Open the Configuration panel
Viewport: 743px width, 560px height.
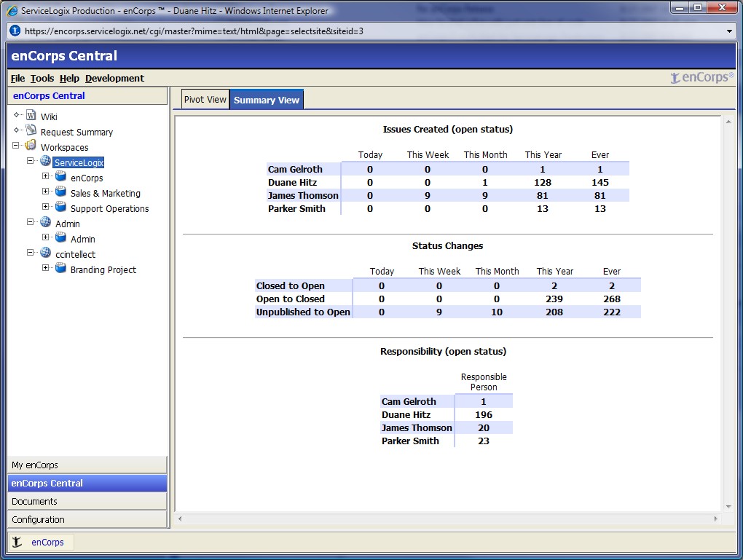click(x=87, y=519)
